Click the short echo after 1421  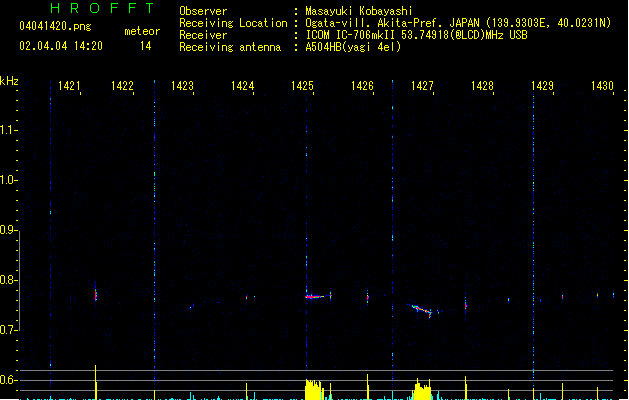95,294
